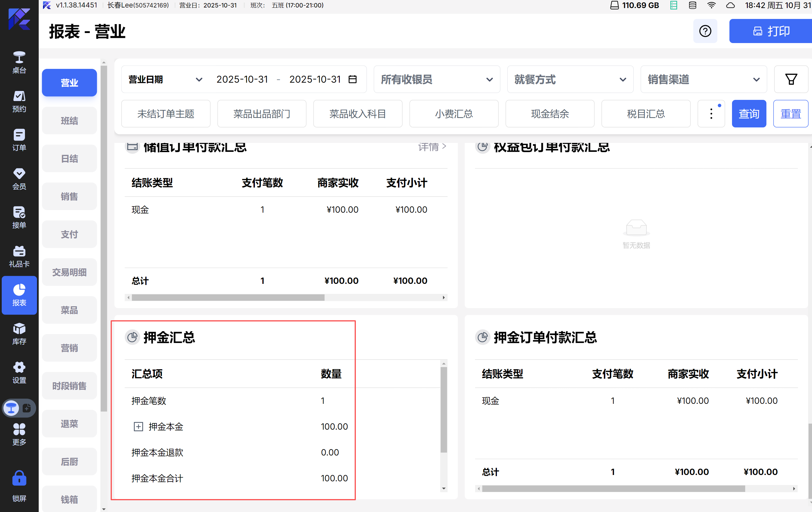This screenshot has width=812, height=512.
Task: Open the 就餐方式 dining mode dropdown
Action: pyautogui.click(x=570, y=79)
